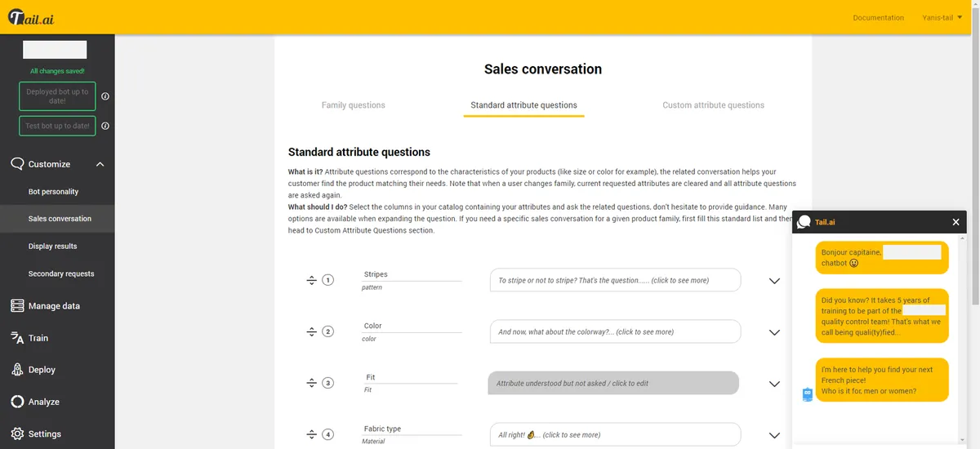This screenshot has width=980, height=449.
Task: Switch to Family questions tab
Action: tap(353, 105)
